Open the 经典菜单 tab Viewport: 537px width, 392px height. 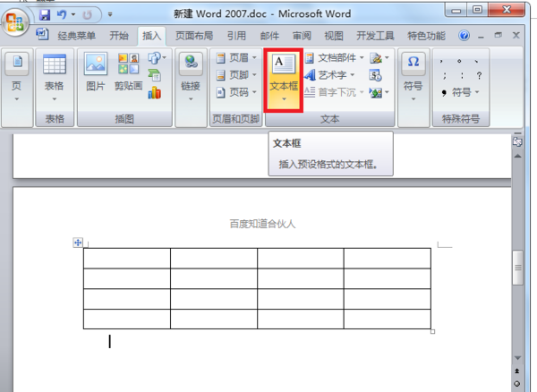pyautogui.click(x=77, y=36)
